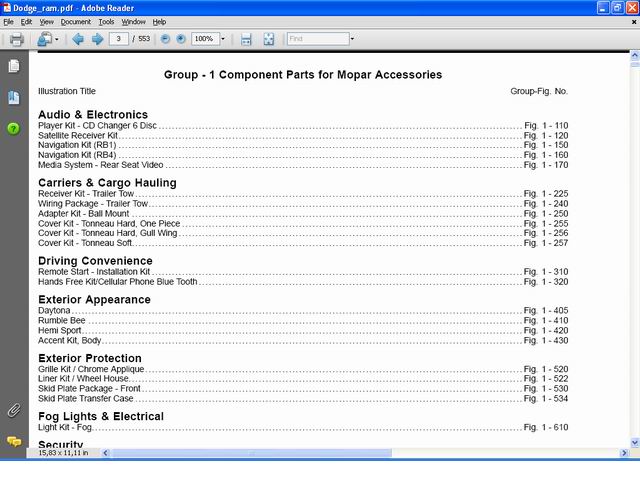640x480 pixels.
Task: Click Skid Plate Package - Front entry
Action: coord(89,389)
